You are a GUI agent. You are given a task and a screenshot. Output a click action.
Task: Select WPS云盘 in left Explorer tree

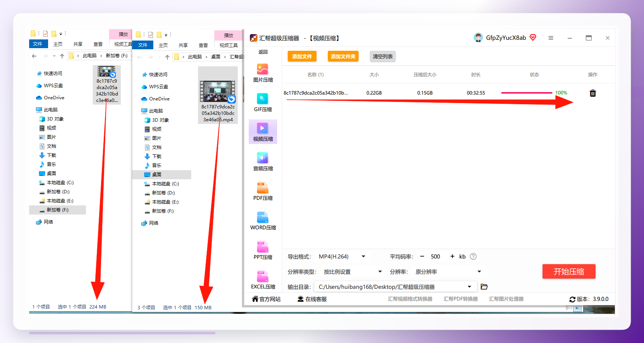(50, 86)
